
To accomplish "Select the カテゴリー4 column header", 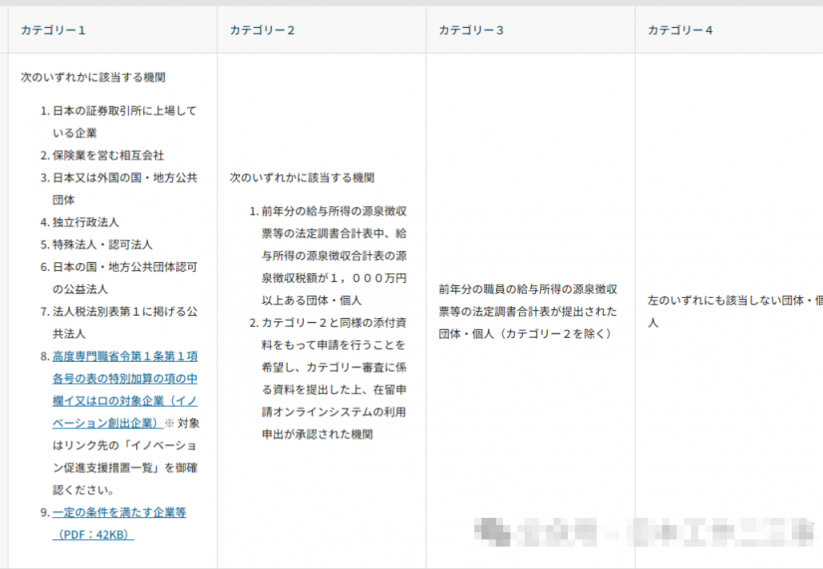I will pos(680,30).
